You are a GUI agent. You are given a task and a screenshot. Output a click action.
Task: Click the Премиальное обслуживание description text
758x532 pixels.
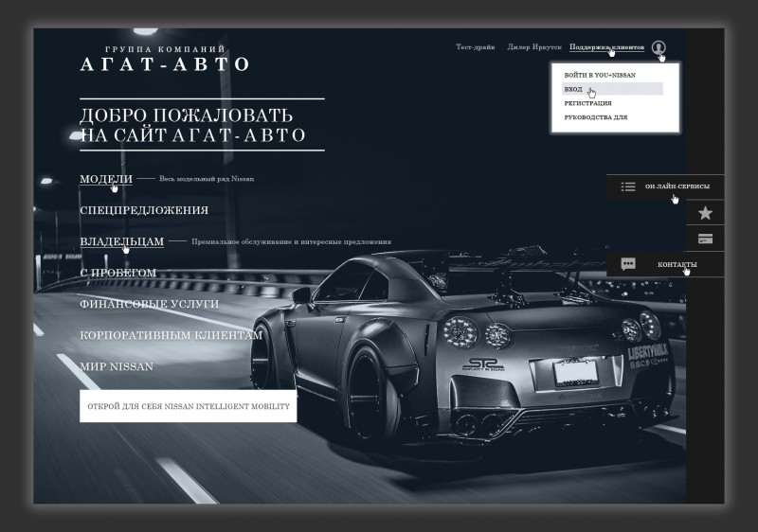(x=291, y=241)
